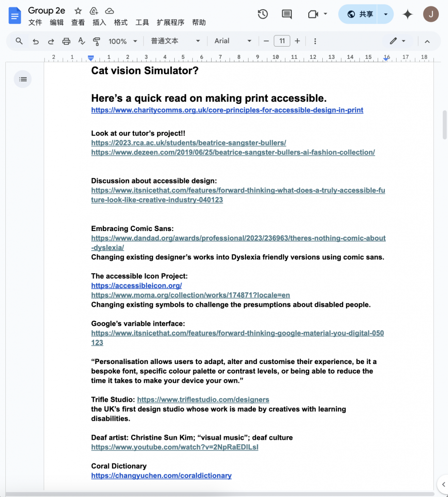Open the itsnicethat google-material-you link

pyautogui.click(x=237, y=338)
